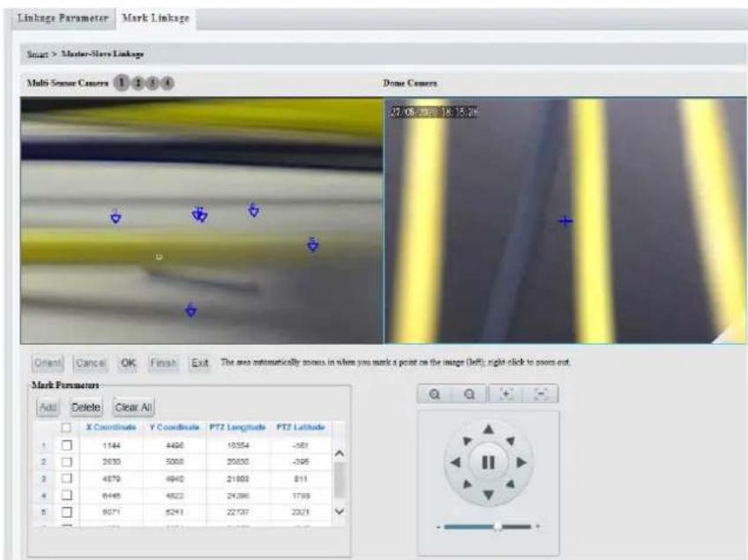Screen dimensions: 748x560
Task: Click the Cancel button
Action: [91, 363]
